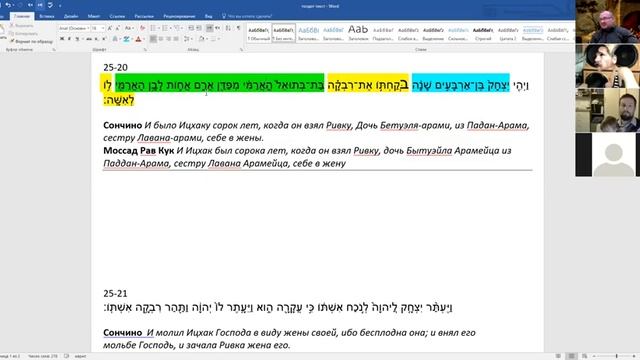Toggle underline formatting
Image resolution: width=640 pixels, height=360 pixels.
point(78,39)
